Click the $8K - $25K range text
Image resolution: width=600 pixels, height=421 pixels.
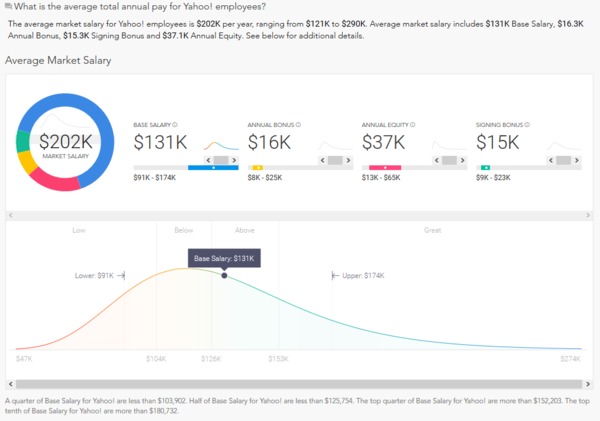point(265,178)
